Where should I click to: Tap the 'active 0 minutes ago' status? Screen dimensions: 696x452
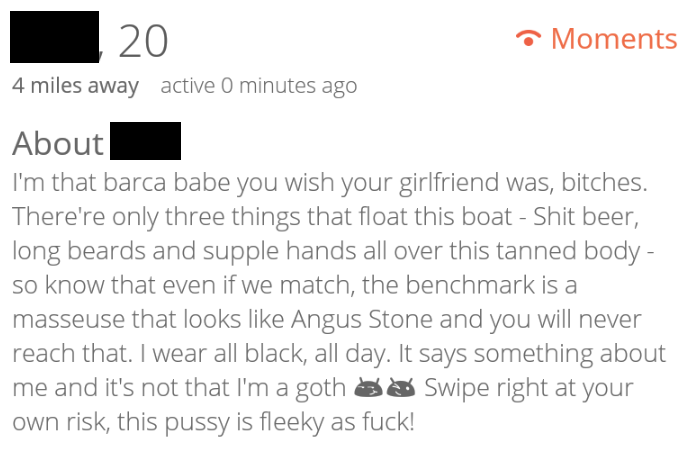259,86
